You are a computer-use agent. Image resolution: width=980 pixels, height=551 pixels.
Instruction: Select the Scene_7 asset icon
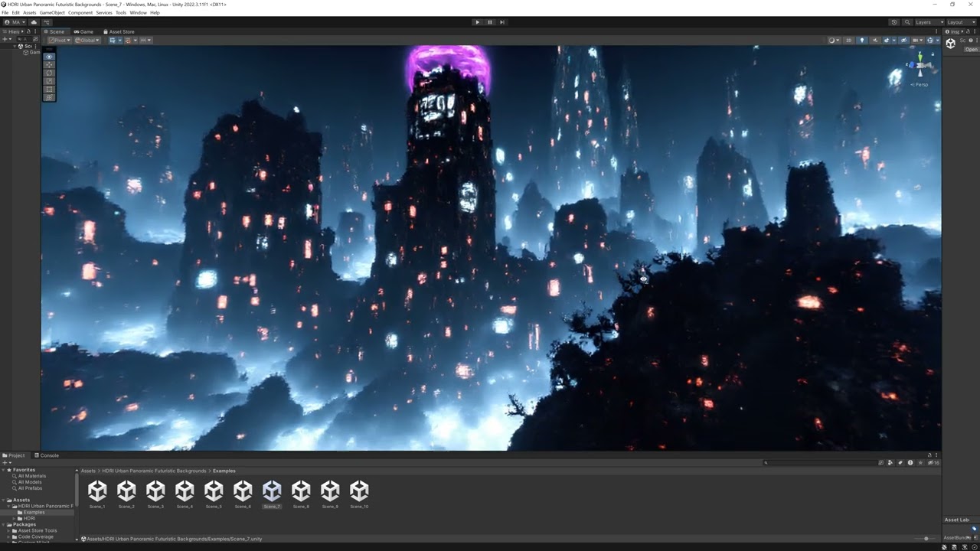(272, 491)
